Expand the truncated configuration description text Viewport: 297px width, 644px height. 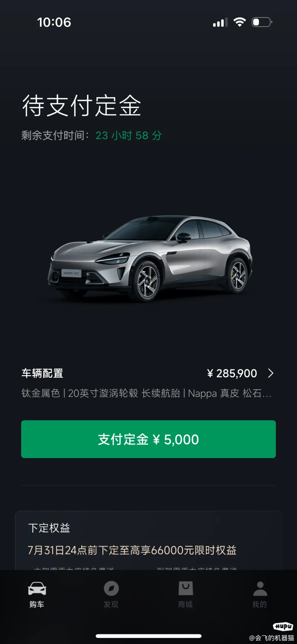pyautogui.click(x=146, y=393)
